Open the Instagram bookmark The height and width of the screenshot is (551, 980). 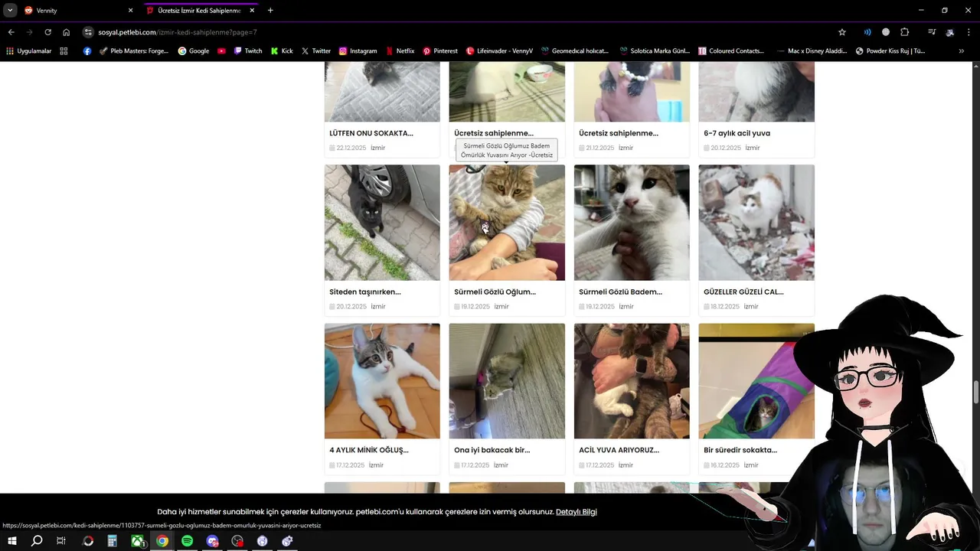tap(358, 51)
